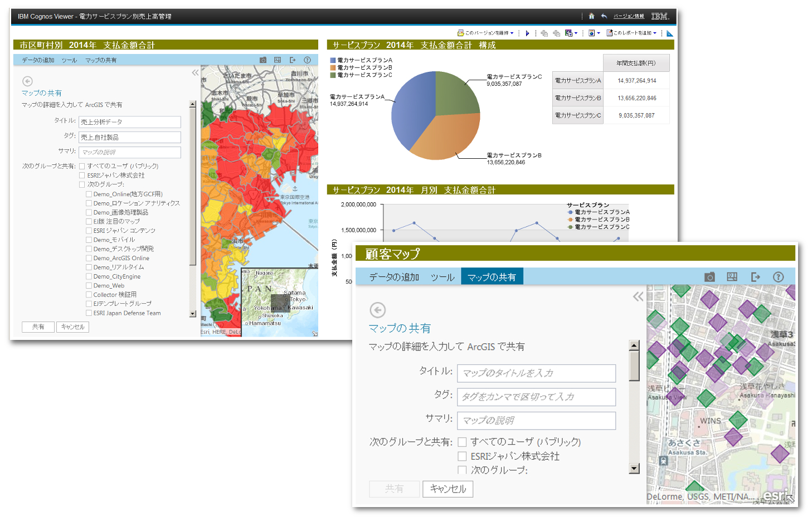Click 共有 button in left share panel
The width and height of the screenshot is (812, 521).
38,327
